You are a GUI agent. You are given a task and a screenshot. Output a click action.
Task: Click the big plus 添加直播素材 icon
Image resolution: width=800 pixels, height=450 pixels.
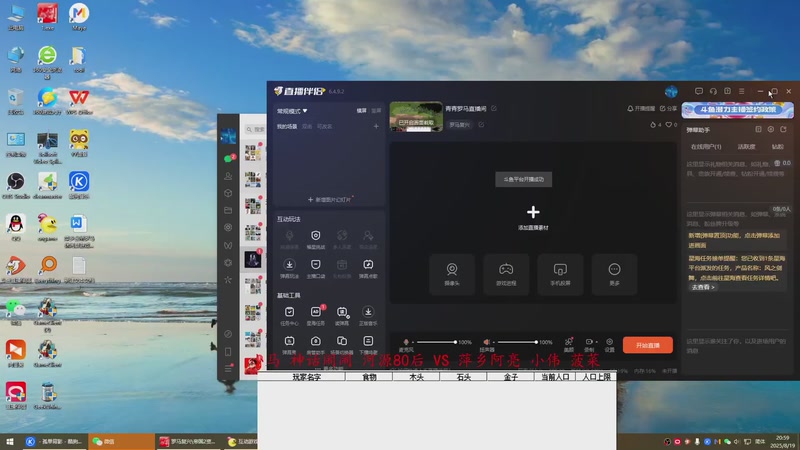(533, 212)
